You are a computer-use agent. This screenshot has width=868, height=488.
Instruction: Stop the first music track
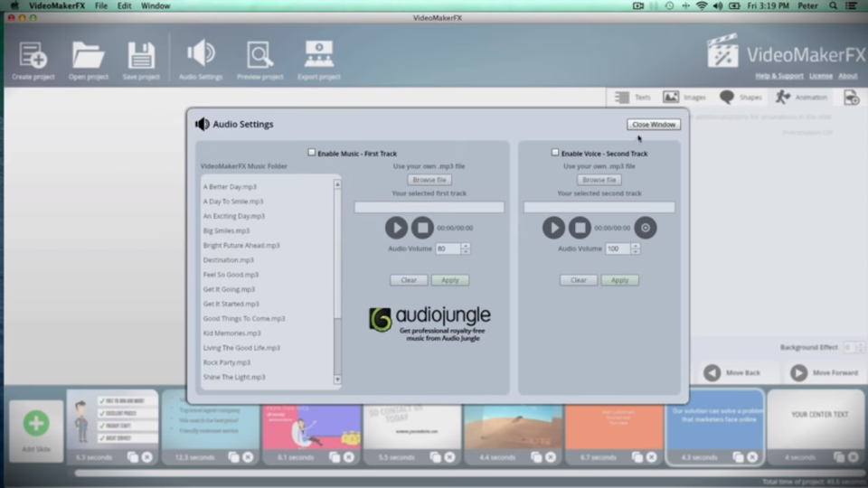[x=422, y=228]
